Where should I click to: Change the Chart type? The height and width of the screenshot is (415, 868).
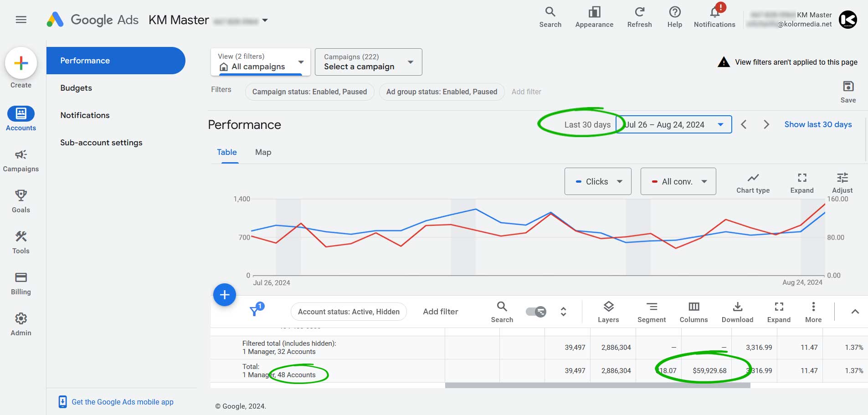753,183
